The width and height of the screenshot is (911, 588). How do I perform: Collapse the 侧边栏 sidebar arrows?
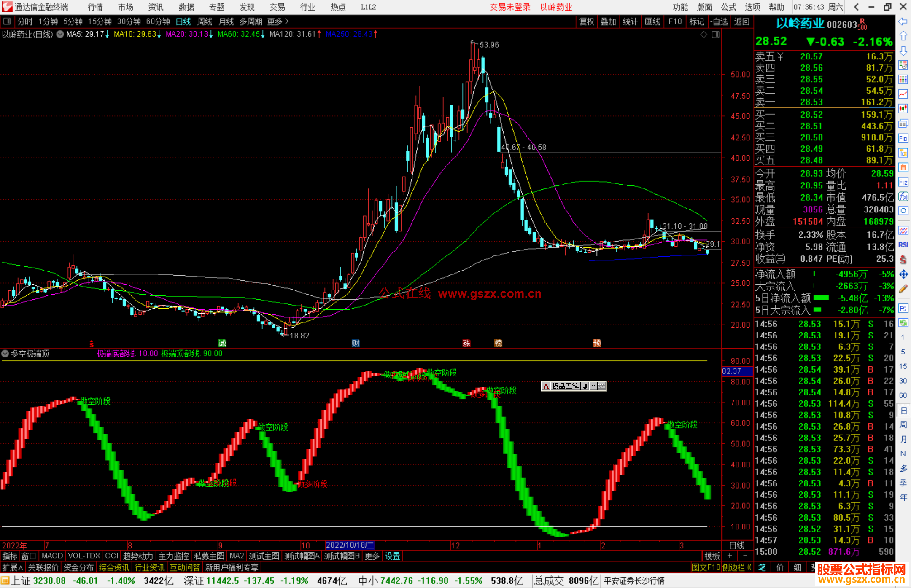[x=749, y=567]
